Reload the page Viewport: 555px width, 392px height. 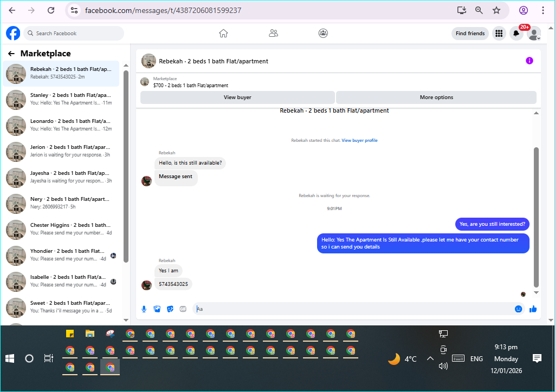[51, 10]
